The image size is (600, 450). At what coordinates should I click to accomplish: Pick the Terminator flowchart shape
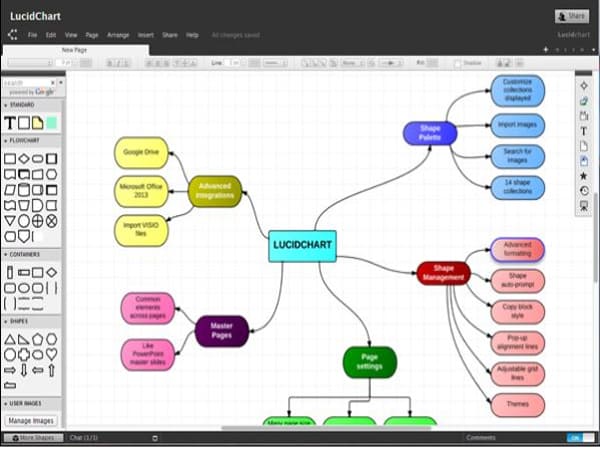(38, 158)
